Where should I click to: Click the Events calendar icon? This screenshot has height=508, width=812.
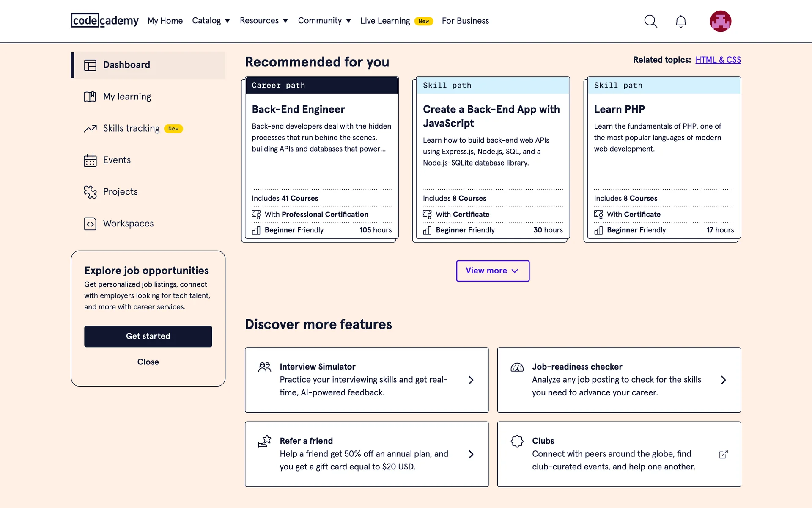90,160
